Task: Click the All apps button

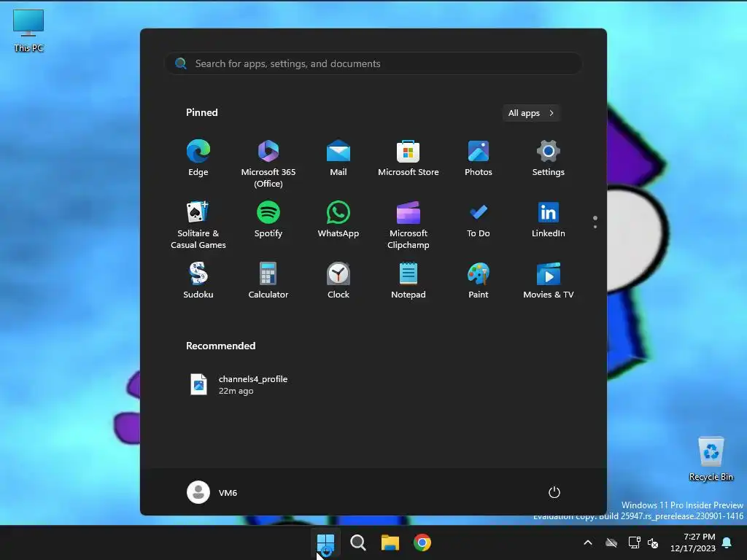Action: coord(531,113)
